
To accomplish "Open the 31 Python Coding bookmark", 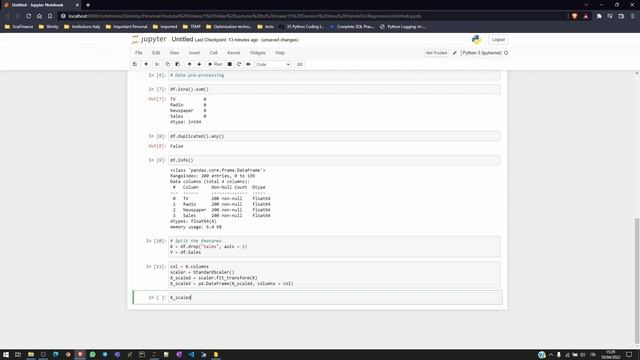I will [x=301, y=27].
